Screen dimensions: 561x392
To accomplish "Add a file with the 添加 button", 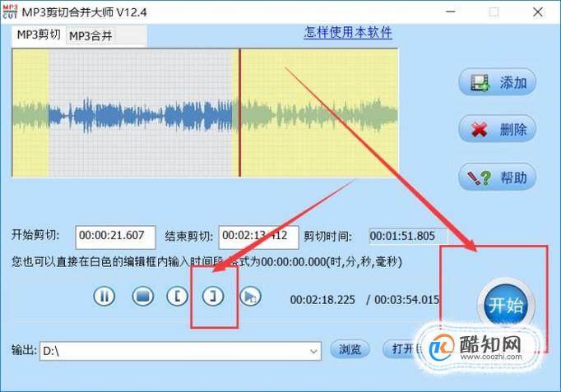I will (498, 82).
